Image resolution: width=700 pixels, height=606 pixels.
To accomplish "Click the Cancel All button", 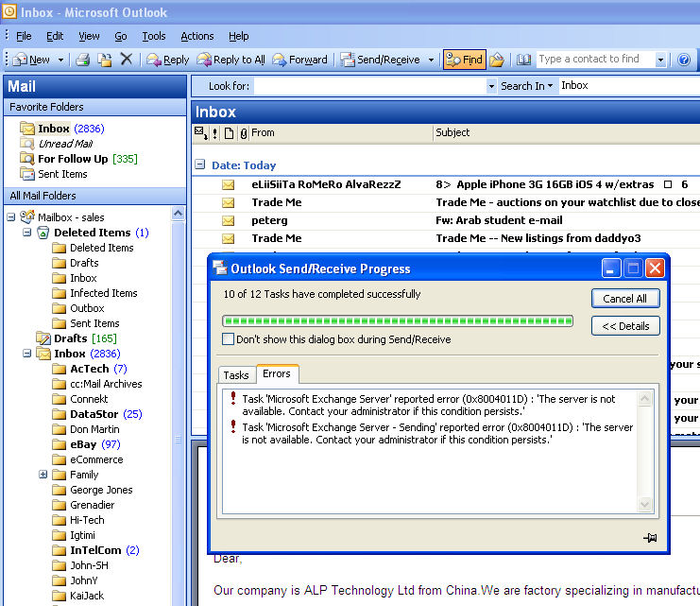I will [625, 299].
